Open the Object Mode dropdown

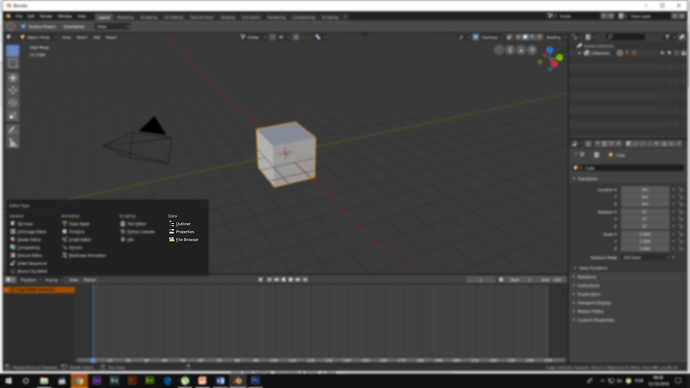(37, 37)
